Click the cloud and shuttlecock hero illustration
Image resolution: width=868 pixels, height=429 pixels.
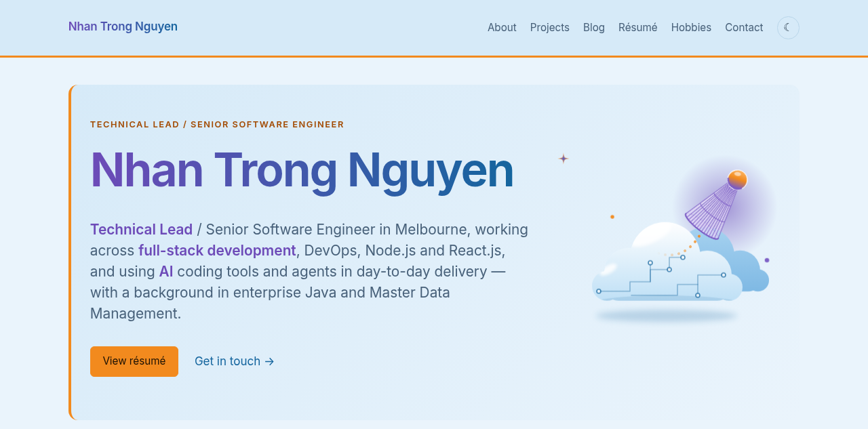(668, 241)
